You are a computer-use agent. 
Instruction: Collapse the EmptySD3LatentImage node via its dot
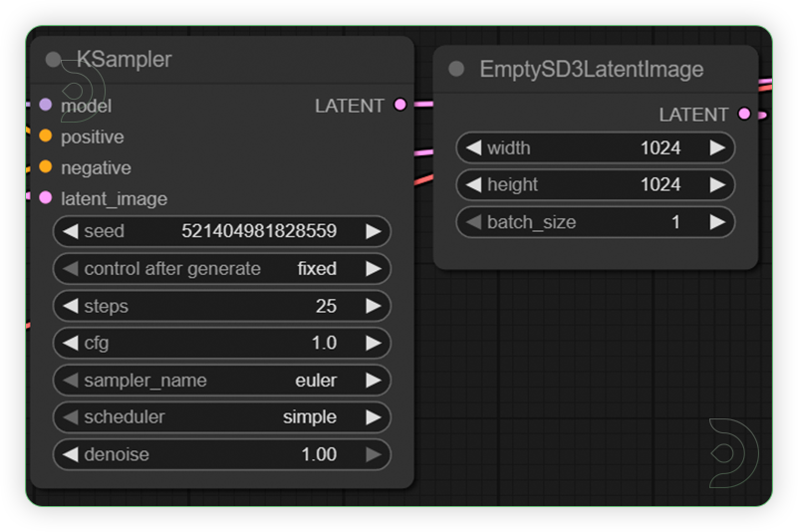click(x=456, y=69)
